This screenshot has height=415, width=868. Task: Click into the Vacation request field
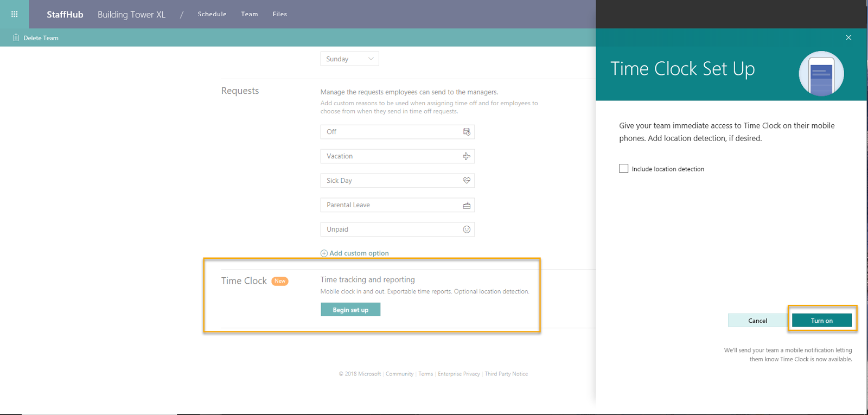tap(398, 156)
